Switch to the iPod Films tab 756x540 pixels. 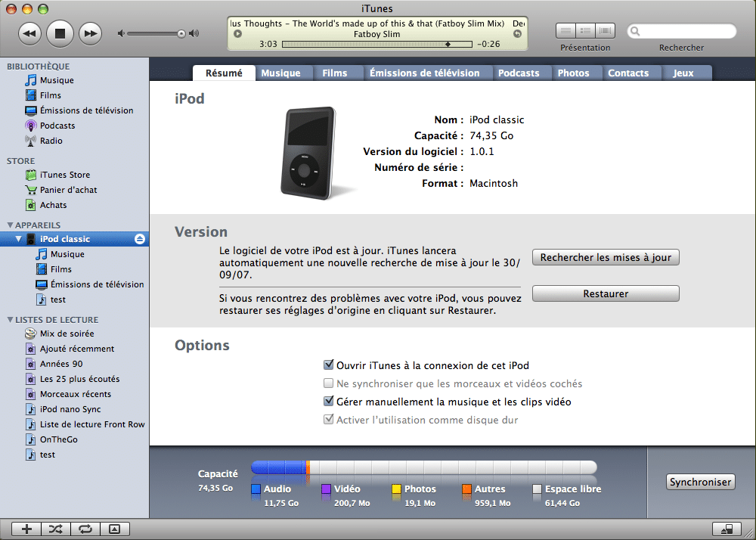(335, 73)
